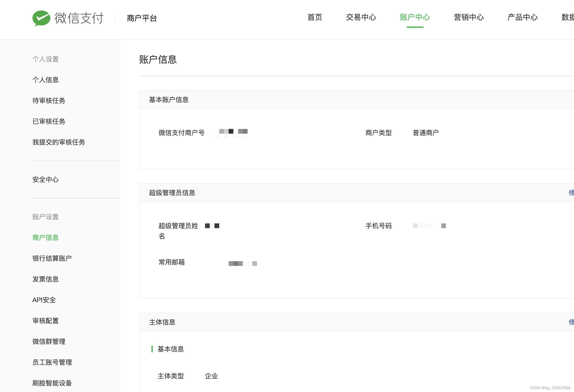Switch to 交易中心 tab
The image size is (574, 392).
(x=361, y=17)
